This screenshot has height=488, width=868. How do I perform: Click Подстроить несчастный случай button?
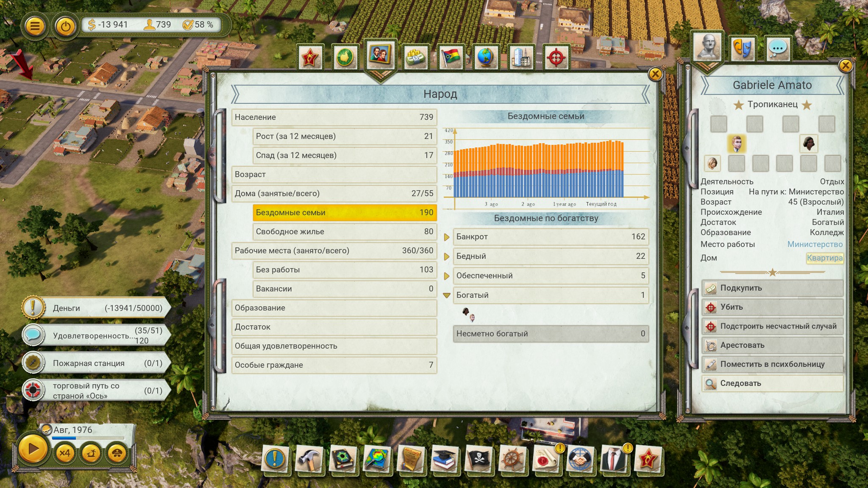773,326
